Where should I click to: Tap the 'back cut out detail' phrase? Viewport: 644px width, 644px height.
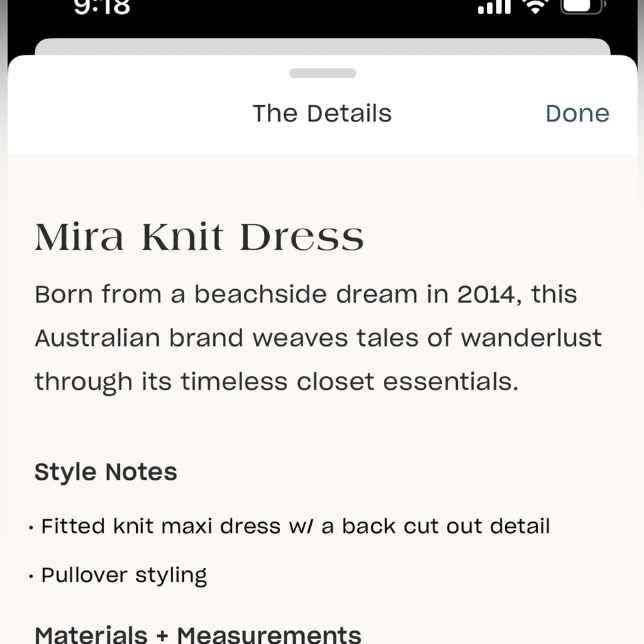tap(446, 526)
